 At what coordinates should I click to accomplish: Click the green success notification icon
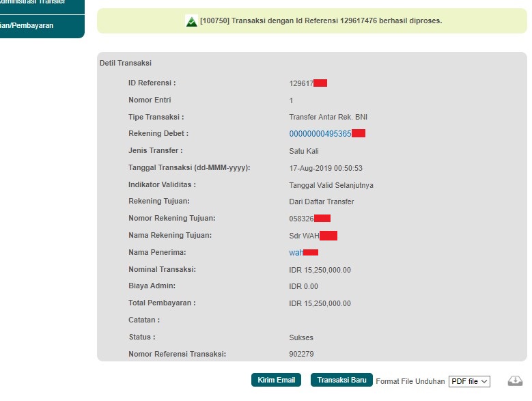[192, 21]
